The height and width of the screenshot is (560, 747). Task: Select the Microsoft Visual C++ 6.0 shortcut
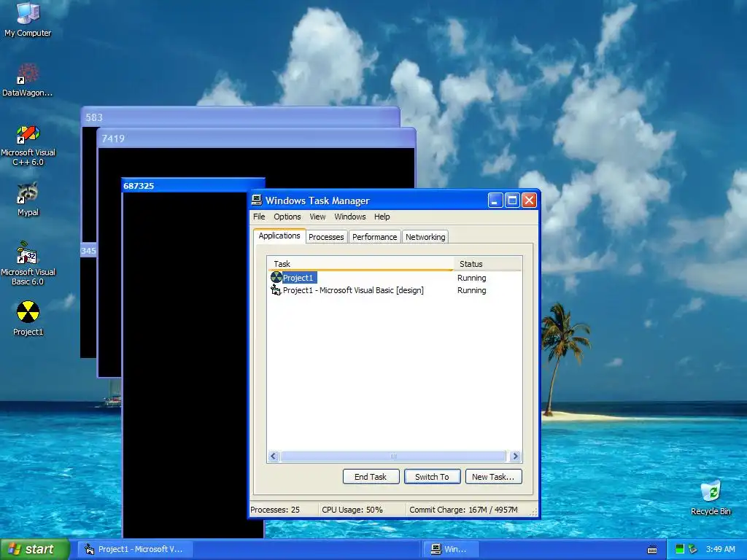(28, 145)
